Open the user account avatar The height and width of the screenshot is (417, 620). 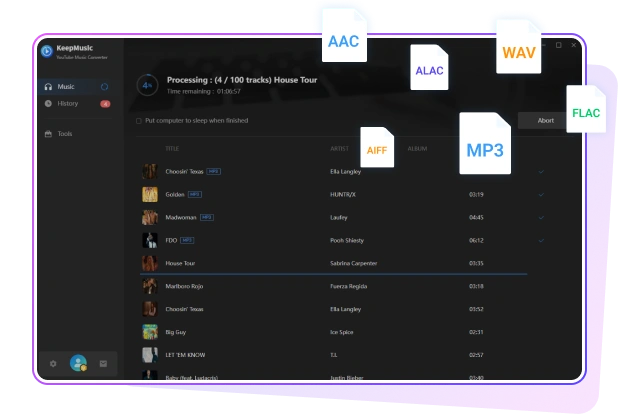tap(78, 363)
